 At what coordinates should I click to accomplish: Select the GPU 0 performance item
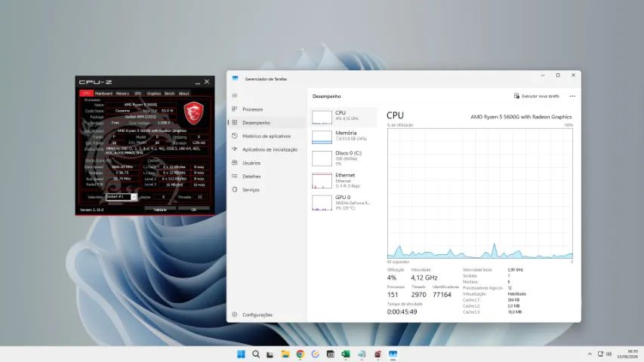(343, 202)
